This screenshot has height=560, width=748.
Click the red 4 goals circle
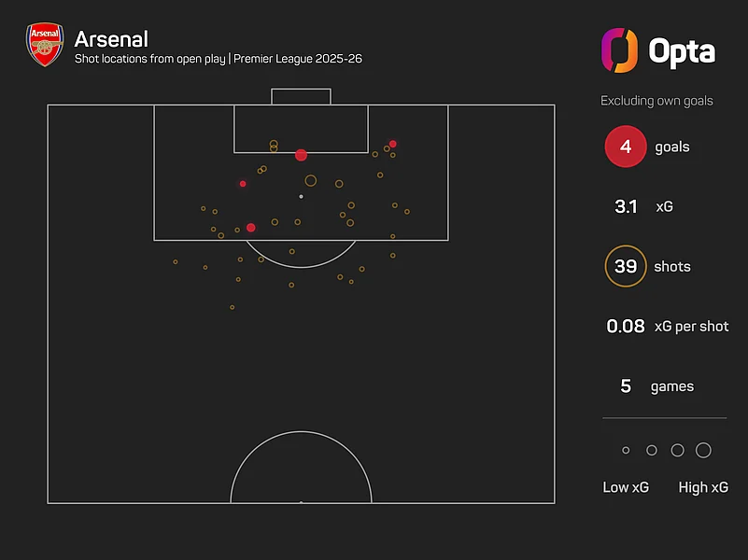(626, 147)
